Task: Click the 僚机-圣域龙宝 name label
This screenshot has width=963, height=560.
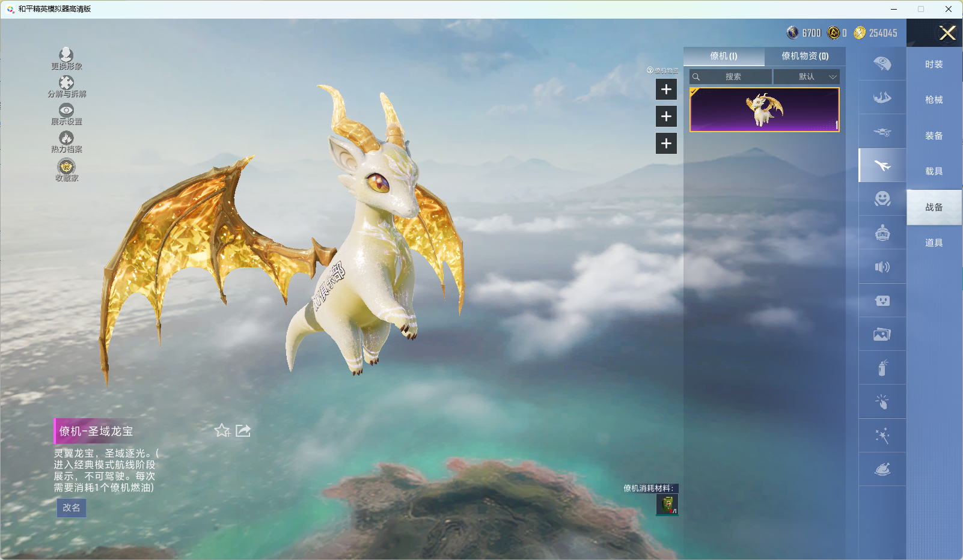Action: [96, 431]
